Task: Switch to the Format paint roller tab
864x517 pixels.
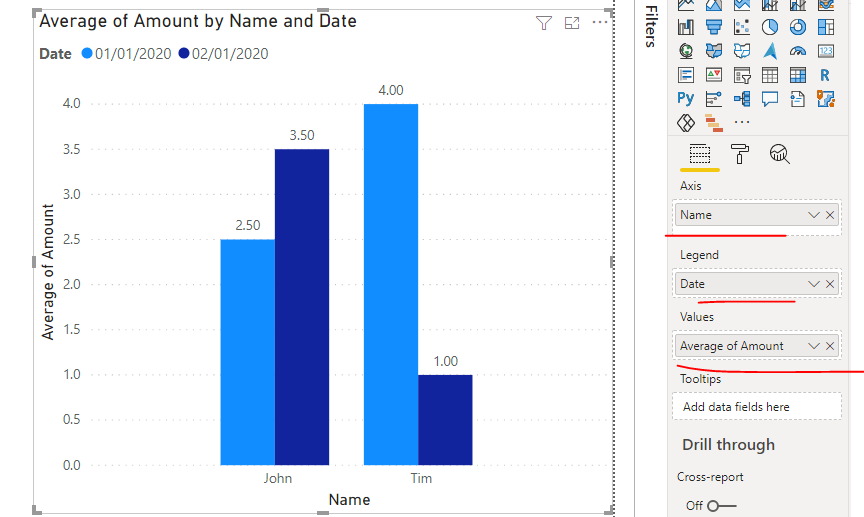Action: click(739, 154)
